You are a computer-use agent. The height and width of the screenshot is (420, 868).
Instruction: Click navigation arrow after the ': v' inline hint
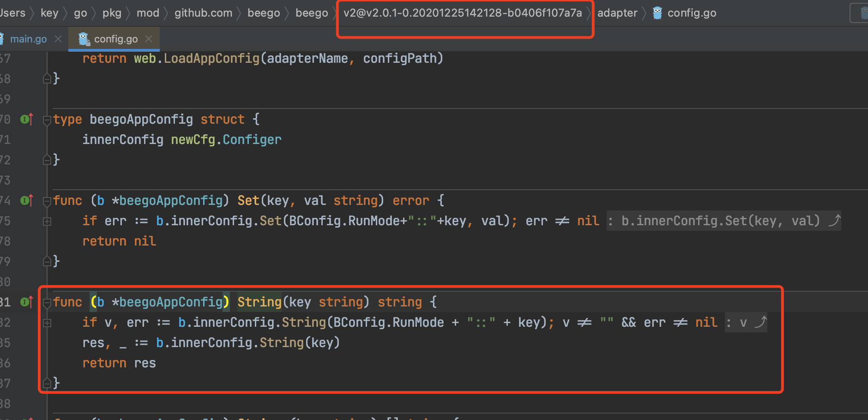pyautogui.click(x=760, y=322)
